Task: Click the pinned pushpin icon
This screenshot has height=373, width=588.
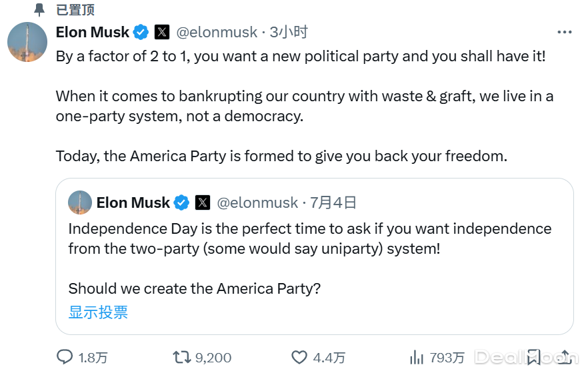Action: tap(41, 9)
